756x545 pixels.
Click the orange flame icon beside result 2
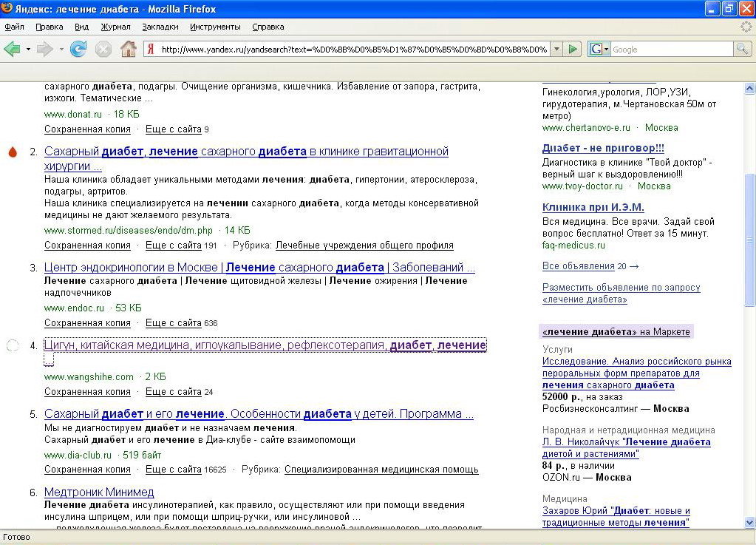[x=12, y=151]
